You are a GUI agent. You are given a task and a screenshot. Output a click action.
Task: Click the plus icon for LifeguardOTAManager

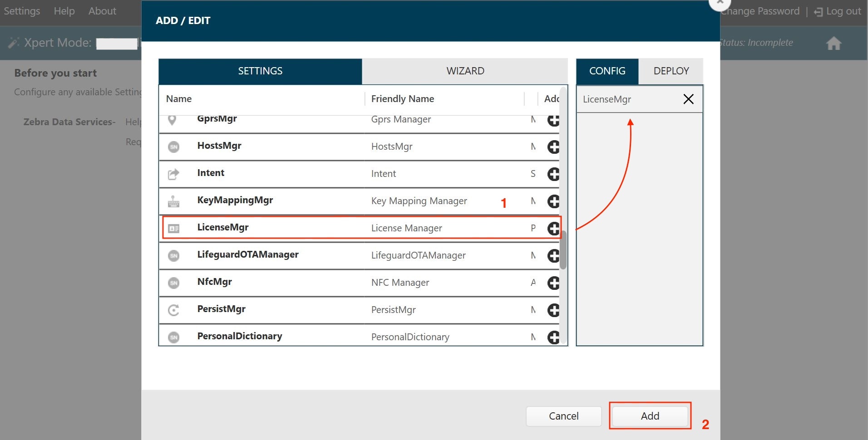553,256
